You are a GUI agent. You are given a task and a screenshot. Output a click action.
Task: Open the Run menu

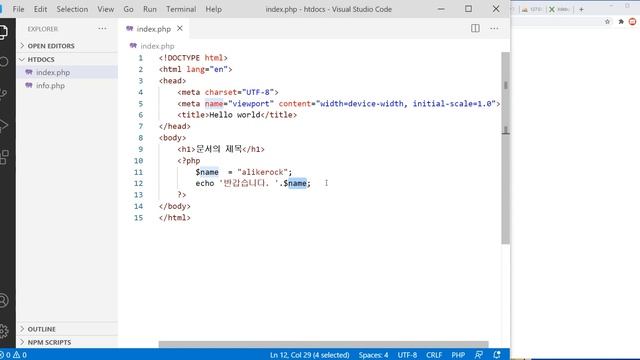coord(150,9)
